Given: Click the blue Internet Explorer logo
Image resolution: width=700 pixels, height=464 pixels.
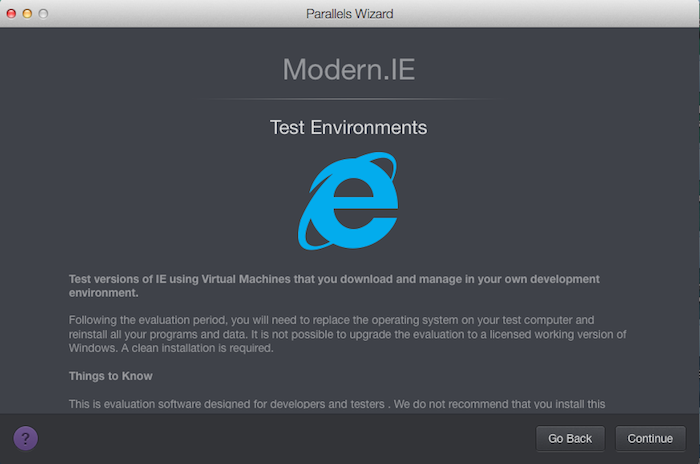Looking at the screenshot, I should coord(348,201).
